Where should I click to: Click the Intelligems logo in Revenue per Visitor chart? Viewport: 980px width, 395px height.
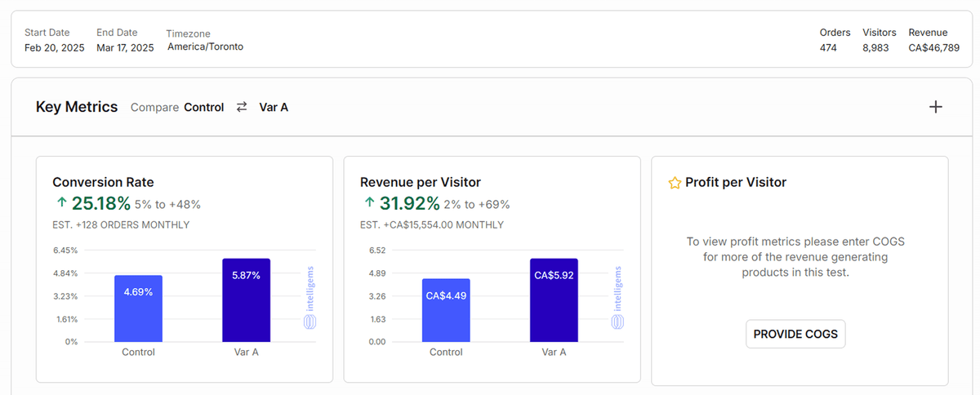coord(617,297)
